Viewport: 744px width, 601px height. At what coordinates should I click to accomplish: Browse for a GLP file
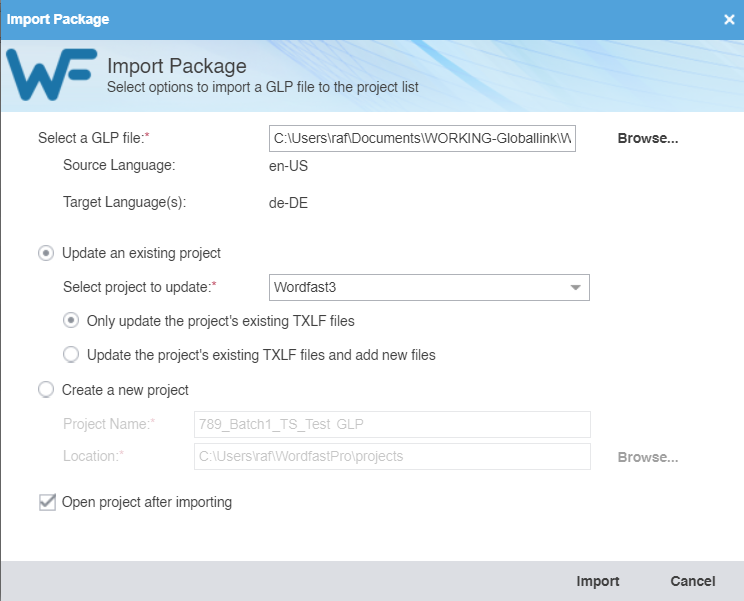pyautogui.click(x=647, y=138)
